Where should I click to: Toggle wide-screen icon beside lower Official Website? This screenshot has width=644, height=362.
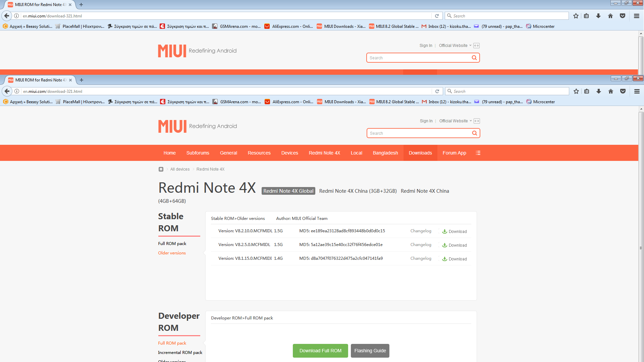(x=477, y=121)
